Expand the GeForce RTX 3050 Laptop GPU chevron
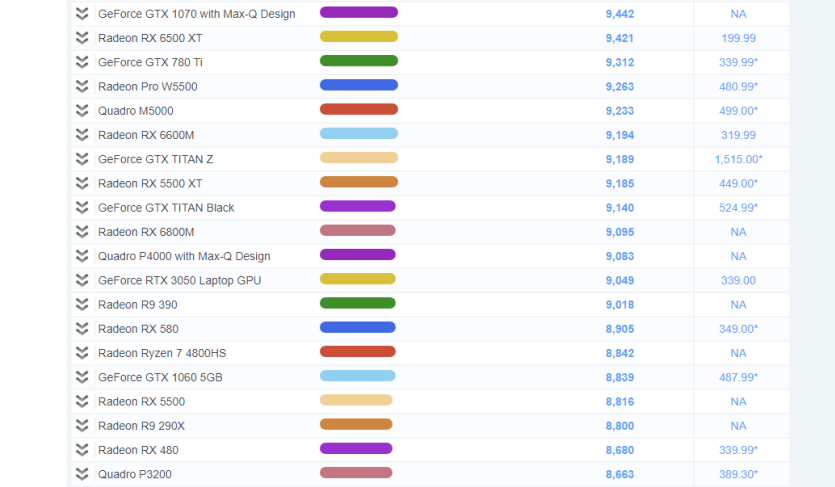The image size is (835, 487). pos(81,280)
